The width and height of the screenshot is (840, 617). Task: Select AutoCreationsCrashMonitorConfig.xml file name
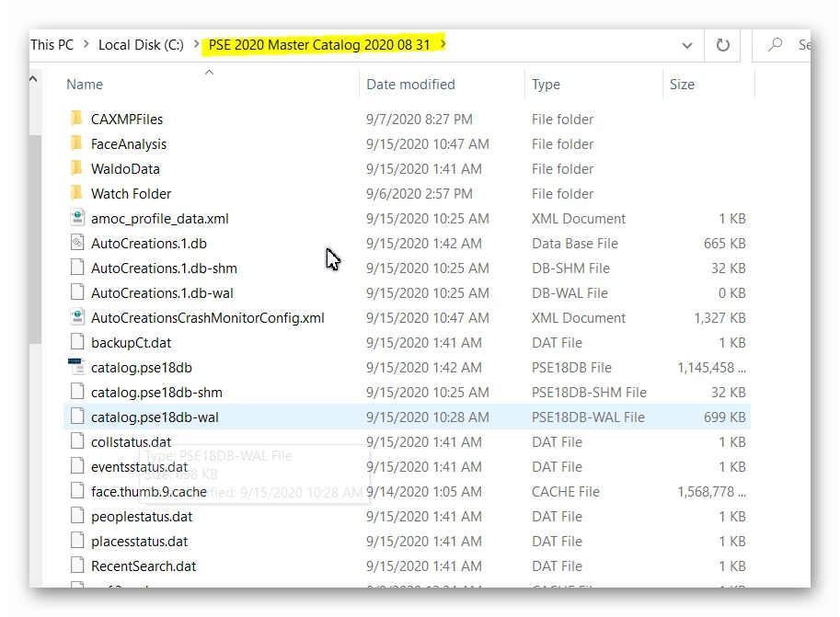pos(208,318)
